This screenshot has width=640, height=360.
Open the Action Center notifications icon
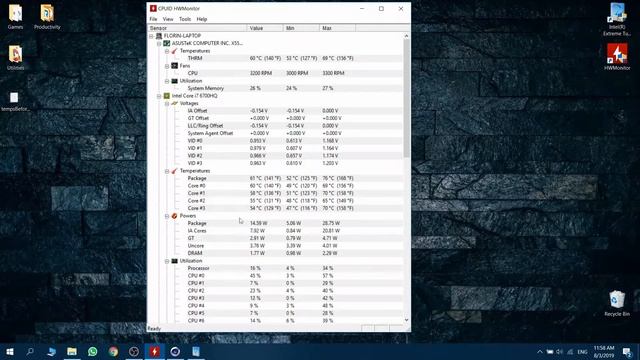(627, 351)
